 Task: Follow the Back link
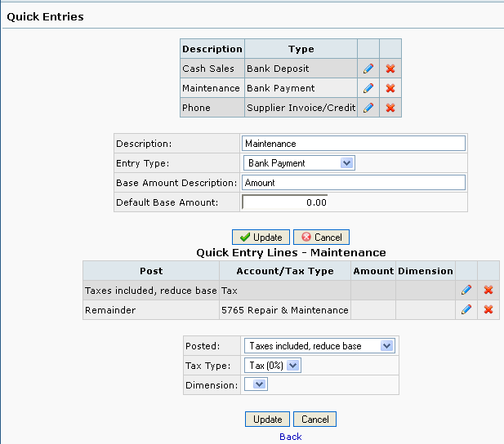[291, 437]
